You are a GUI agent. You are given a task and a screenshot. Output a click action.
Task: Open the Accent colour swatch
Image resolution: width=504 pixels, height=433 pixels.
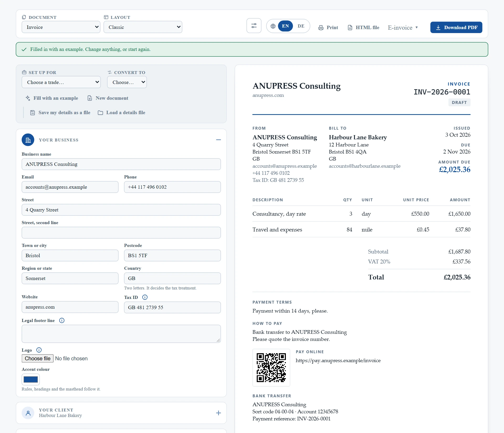pyautogui.click(x=31, y=379)
